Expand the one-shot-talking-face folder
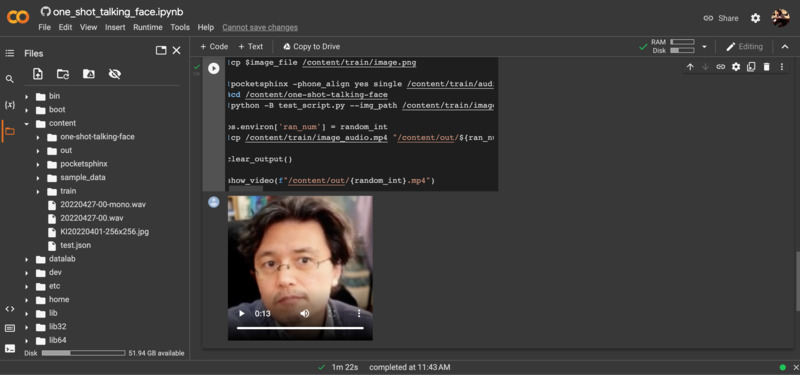The width and height of the screenshot is (800, 375). pos(38,137)
